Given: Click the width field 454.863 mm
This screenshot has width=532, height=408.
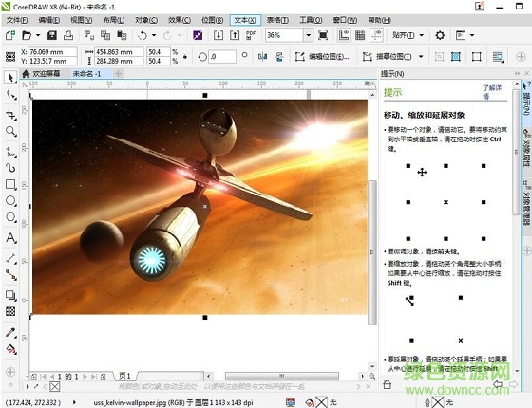Looking at the screenshot, I should tap(119, 52).
